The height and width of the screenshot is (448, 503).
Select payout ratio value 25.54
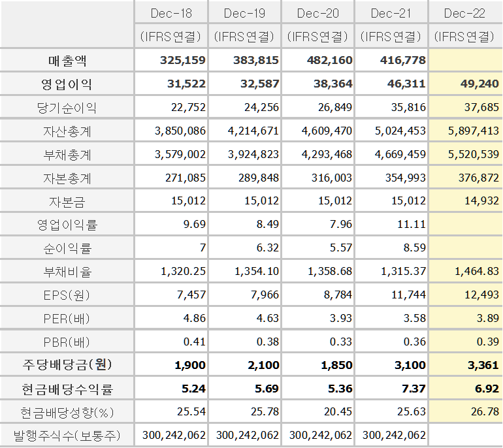(x=191, y=411)
